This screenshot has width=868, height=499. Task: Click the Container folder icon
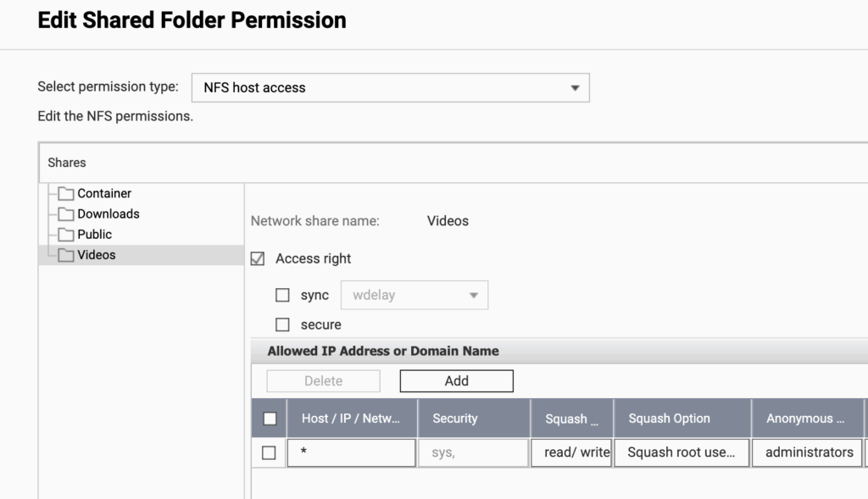pyautogui.click(x=65, y=194)
